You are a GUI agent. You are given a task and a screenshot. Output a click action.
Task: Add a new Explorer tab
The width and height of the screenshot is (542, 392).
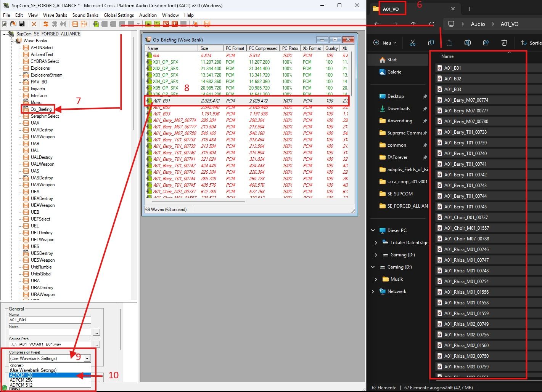tap(470, 9)
